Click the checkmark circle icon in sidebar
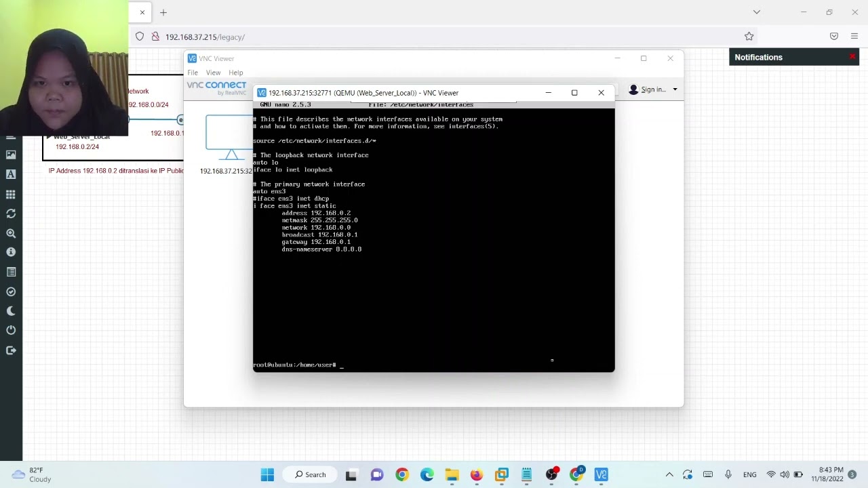 [x=11, y=291]
